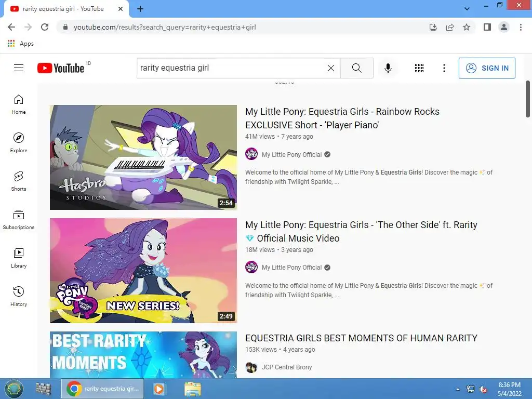532x399 pixels.
Task: Click the muted volume tray icon
Action: (x=483, y=389)
